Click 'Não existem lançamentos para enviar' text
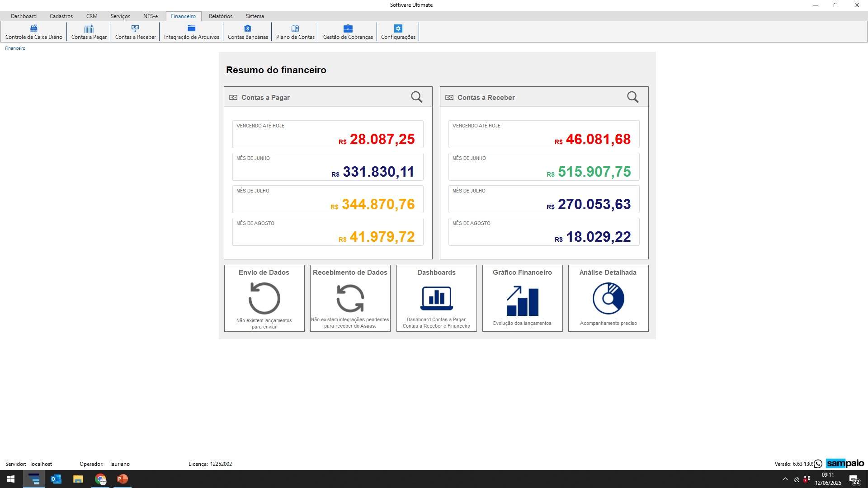The width and height of the screenshot is (868, 488). [264, 324]
